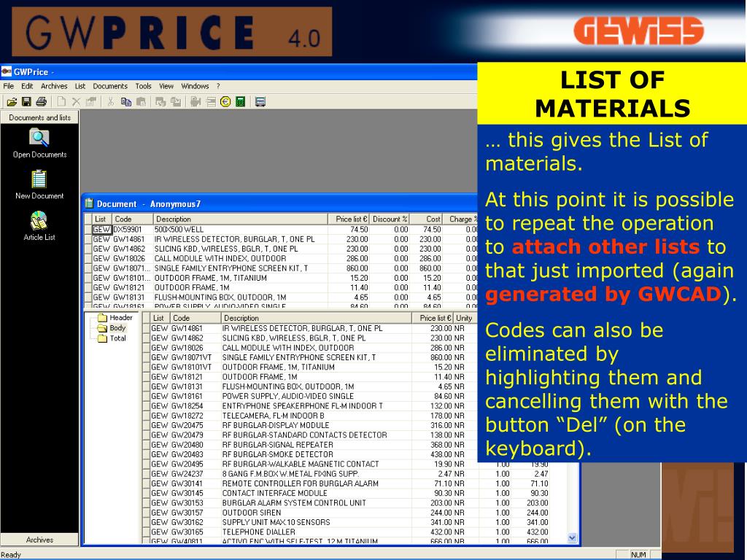The image size is (747, 560).
Task: Select the Total folder in the tree
Action: [x=112, y=338]
